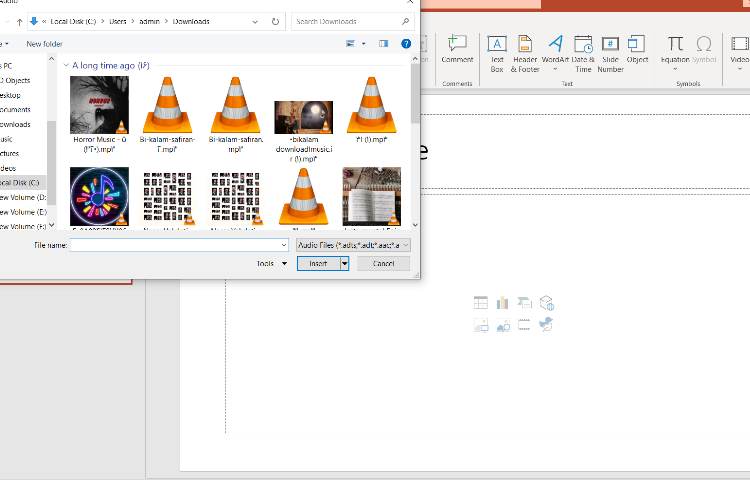The image size is (750, 480).
Task: Click the Stock Images placeholder icon on slide
Action: click(x=503, y=326)
